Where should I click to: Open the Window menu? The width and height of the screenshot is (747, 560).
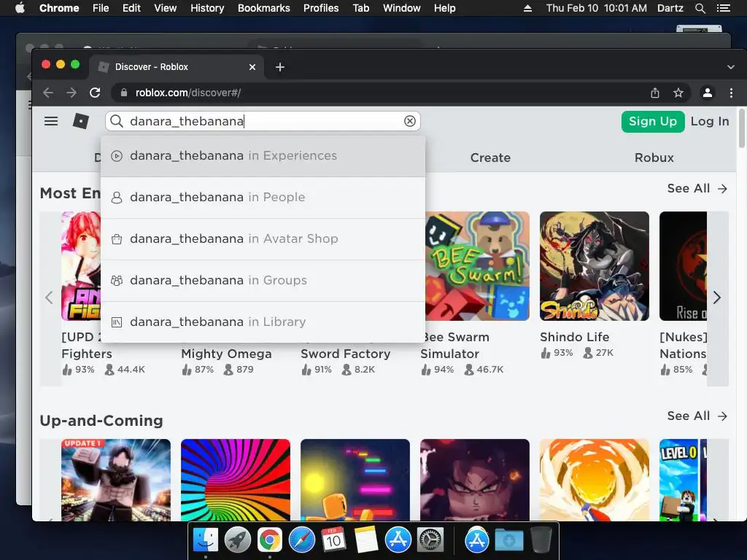(402, 8)
